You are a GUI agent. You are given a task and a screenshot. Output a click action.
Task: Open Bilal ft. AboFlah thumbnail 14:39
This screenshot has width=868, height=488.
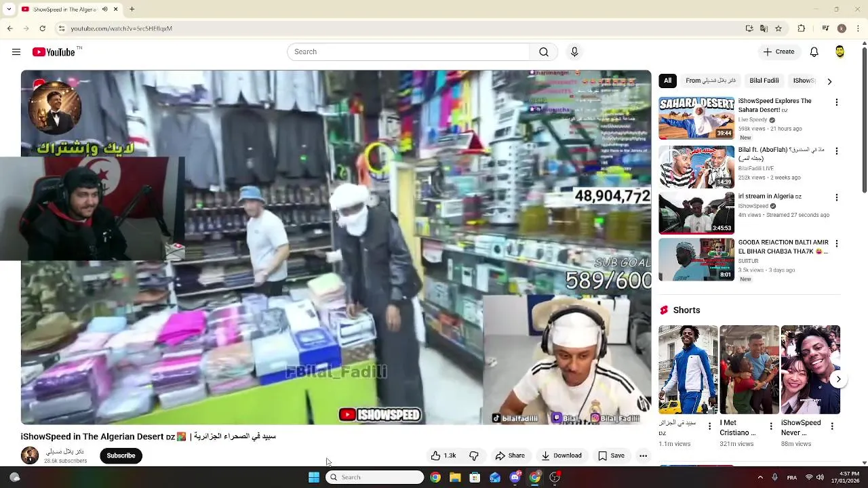[x=696, y=167]
